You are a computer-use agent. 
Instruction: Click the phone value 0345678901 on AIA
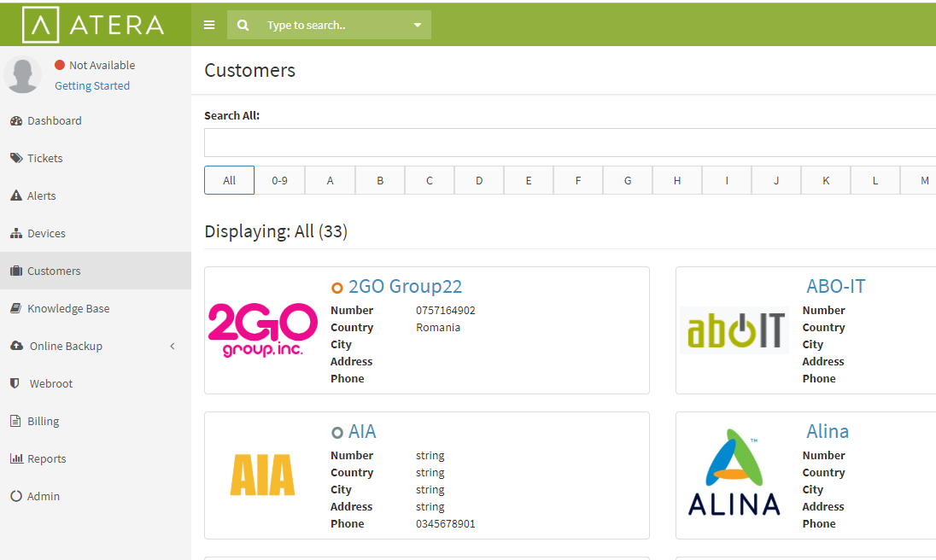tap(446, 524)
